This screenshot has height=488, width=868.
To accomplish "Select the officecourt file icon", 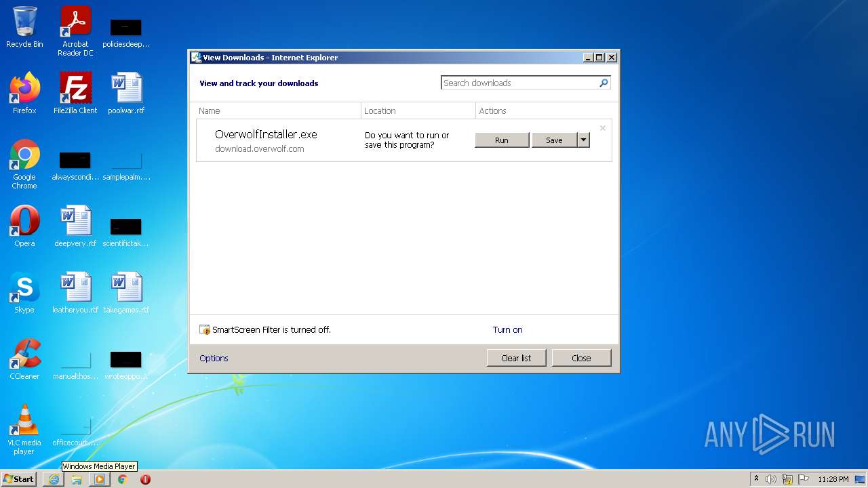I will point(75,432).
